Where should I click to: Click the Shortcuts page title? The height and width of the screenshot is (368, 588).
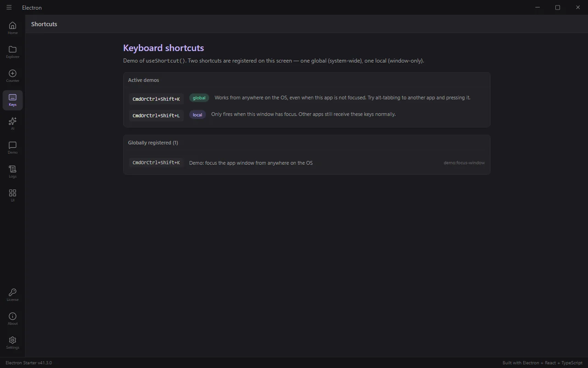click(44, 24)
